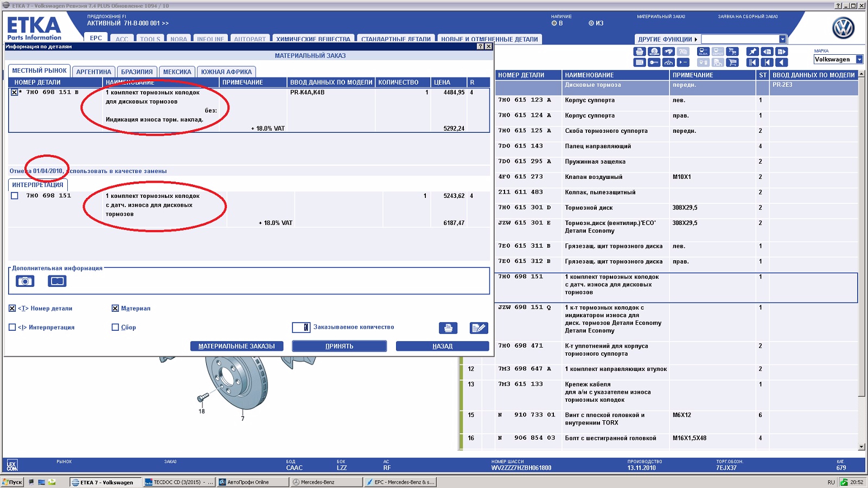868x488 pixels.
Task: Click the edit note pencil icon
Action: click(x=478, y=328)
